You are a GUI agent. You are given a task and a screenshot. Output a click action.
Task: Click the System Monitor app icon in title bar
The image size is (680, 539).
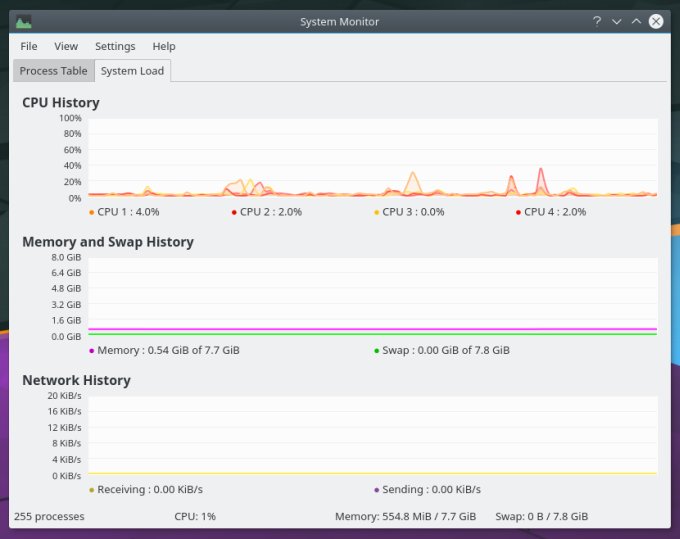23,21
